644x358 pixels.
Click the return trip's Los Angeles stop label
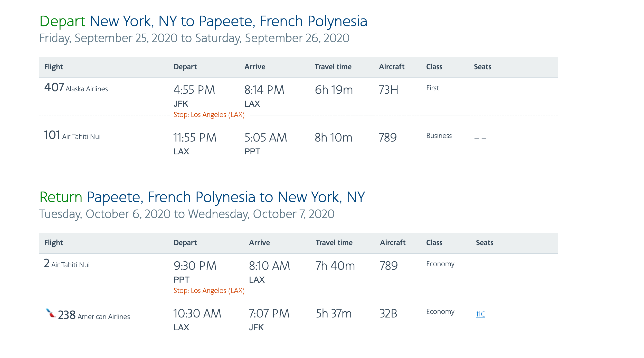pos(209,291)
